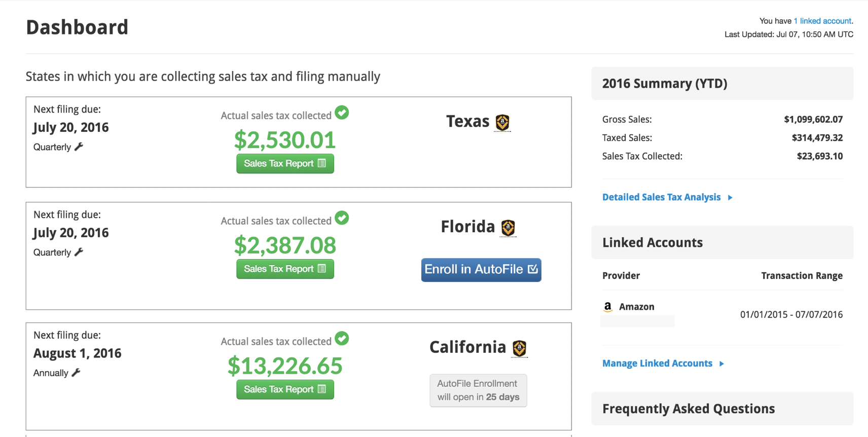Click the Amazon logo in Linked Accounts
This screenshot has height=437, width=868.
click(x=607, y=307)
